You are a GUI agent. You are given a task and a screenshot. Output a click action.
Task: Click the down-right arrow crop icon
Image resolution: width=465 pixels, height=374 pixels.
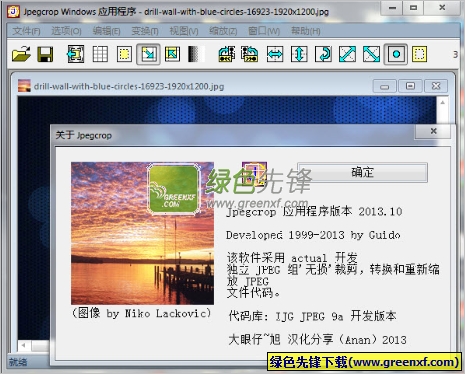148,54
